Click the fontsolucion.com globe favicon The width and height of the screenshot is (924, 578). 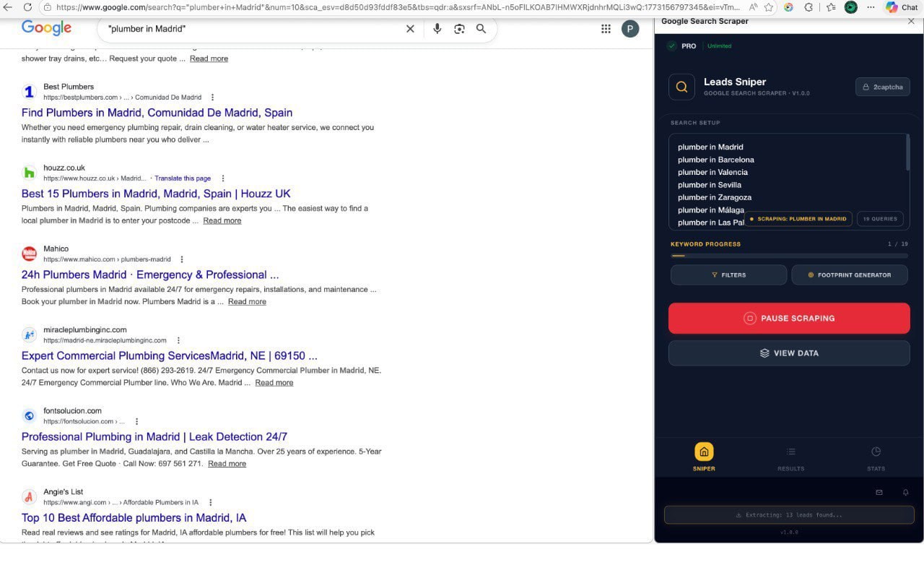[29, 415]
